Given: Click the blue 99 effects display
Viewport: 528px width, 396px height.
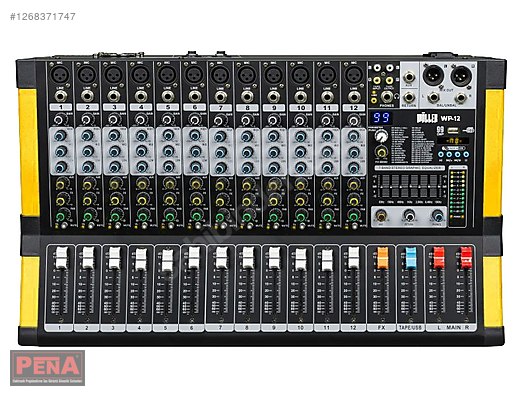Looking at the screenshot, I should tap(381, 118).
